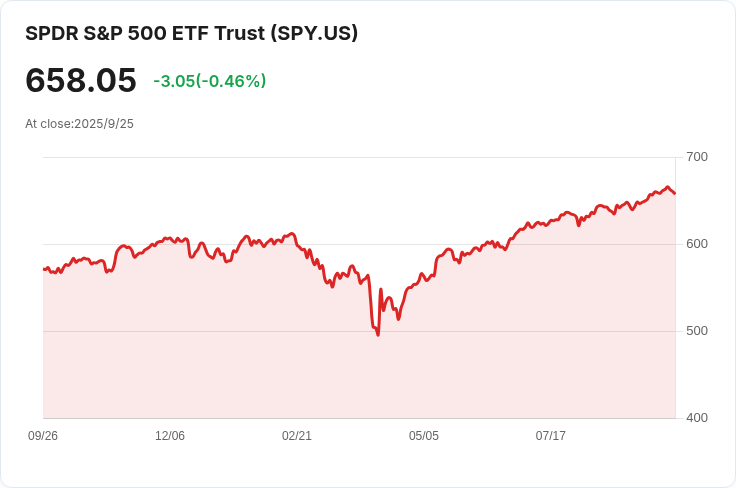
Task: Click the 600 horizontal gridline
Action: (360, 244)
